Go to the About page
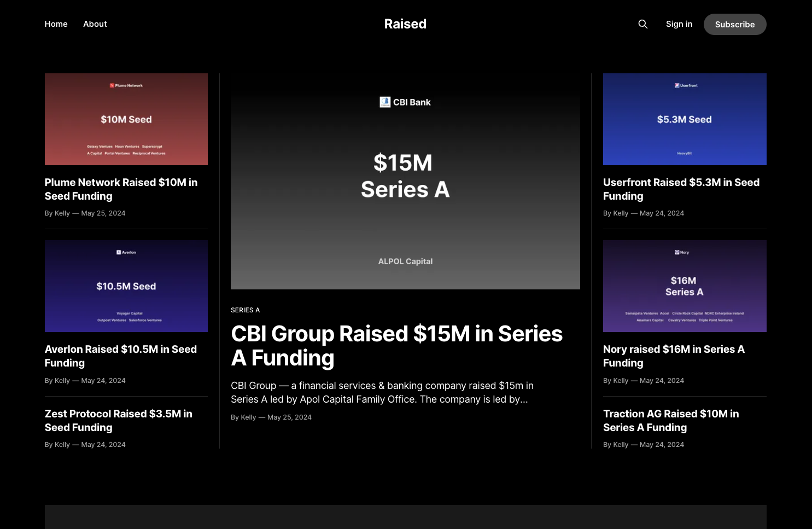 pos(95,24)
